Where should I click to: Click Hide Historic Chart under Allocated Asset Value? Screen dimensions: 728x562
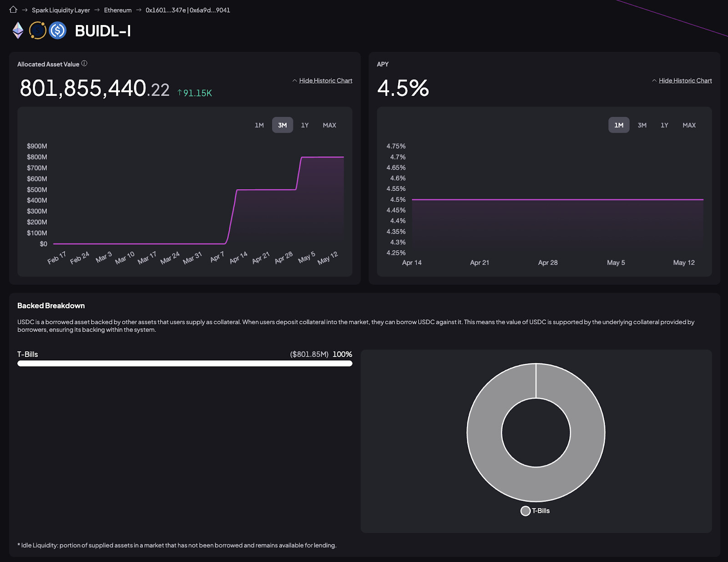pyautogui.click(x=326, y=81)
